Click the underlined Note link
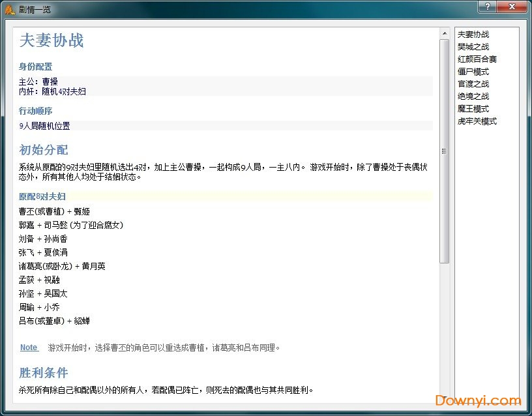The height and width of the screenshot is (416, 532). tap(29, 348)
